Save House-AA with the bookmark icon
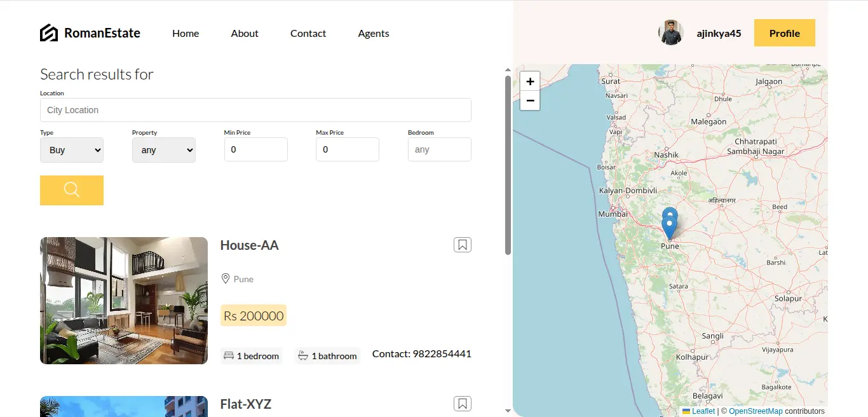Viewport: 868px width, 417px height. pyautogui.click(x=463, y=245)
